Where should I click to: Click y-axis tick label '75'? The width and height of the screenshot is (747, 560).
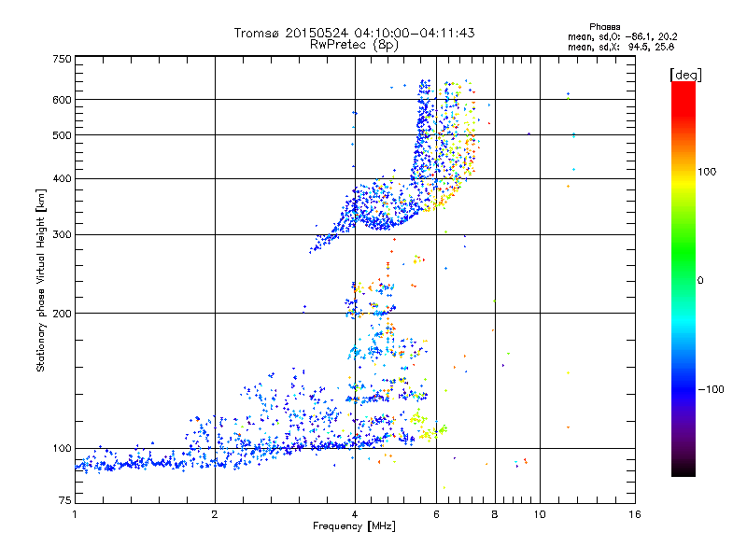65,500
